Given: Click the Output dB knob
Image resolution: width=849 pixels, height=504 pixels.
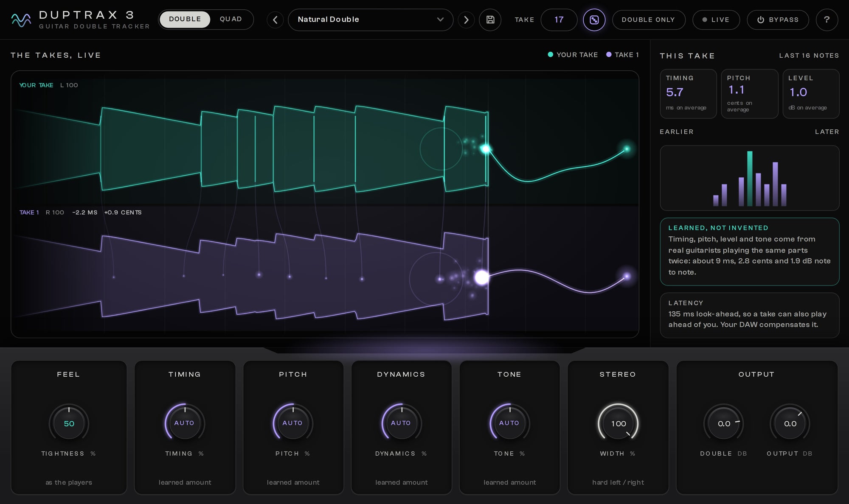Looking at the screenshot, I should [790, 423].
